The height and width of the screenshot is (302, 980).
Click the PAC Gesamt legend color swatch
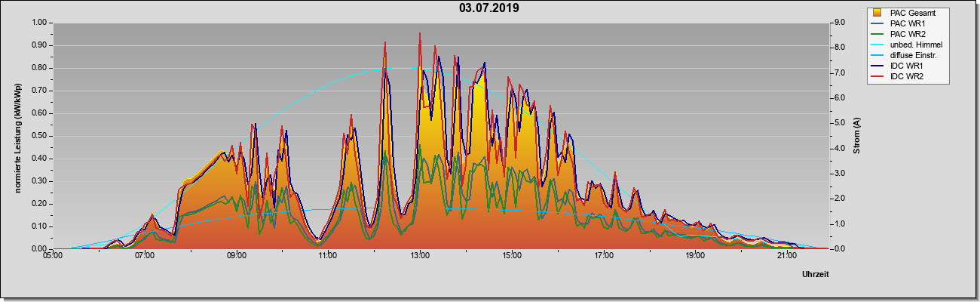(x=879, y=13)
